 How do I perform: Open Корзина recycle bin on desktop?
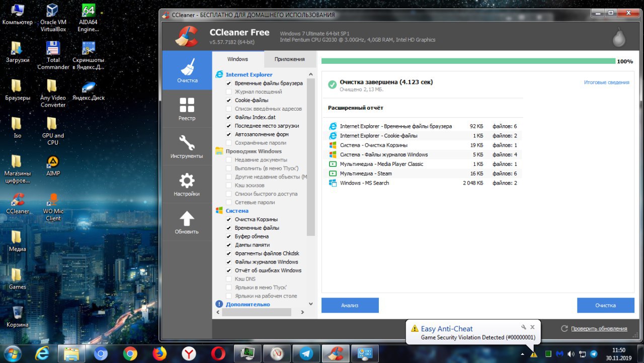(17, 316)
